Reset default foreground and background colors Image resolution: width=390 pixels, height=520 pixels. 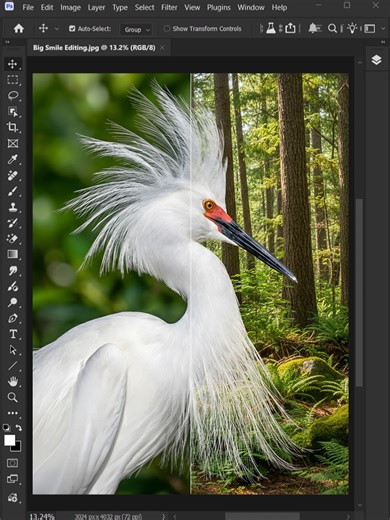click(x=6, y=428)
